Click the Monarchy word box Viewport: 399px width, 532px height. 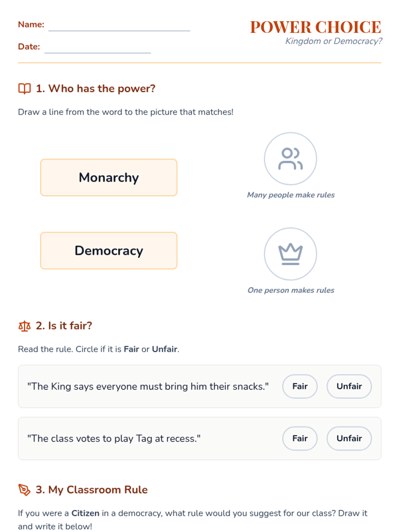pos(109,178)
